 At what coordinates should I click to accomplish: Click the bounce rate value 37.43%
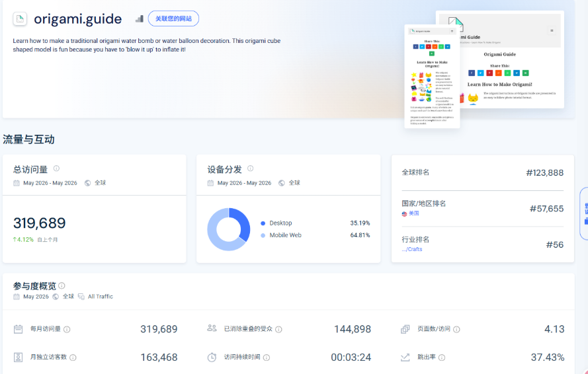[548, 357]
